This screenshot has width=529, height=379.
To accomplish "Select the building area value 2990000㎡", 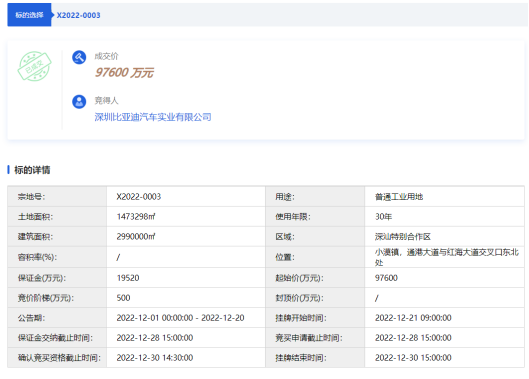I will (136, 237).
